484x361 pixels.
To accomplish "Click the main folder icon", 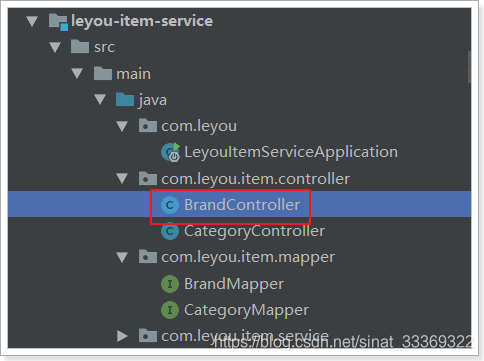I will (103, 73).
